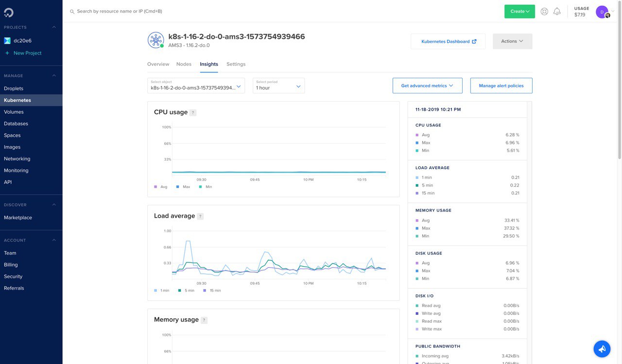Collapse the Account sidebar section

click(x=54, y=240)
